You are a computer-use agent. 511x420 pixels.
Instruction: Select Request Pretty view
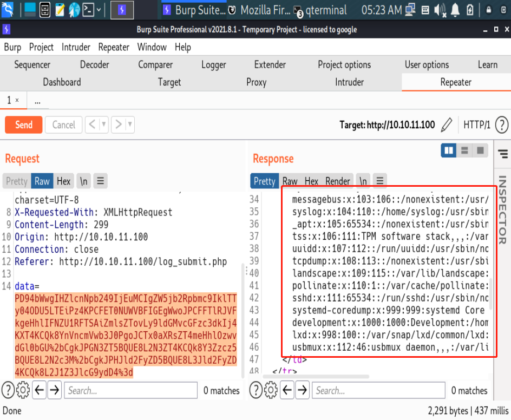[17, 181]
